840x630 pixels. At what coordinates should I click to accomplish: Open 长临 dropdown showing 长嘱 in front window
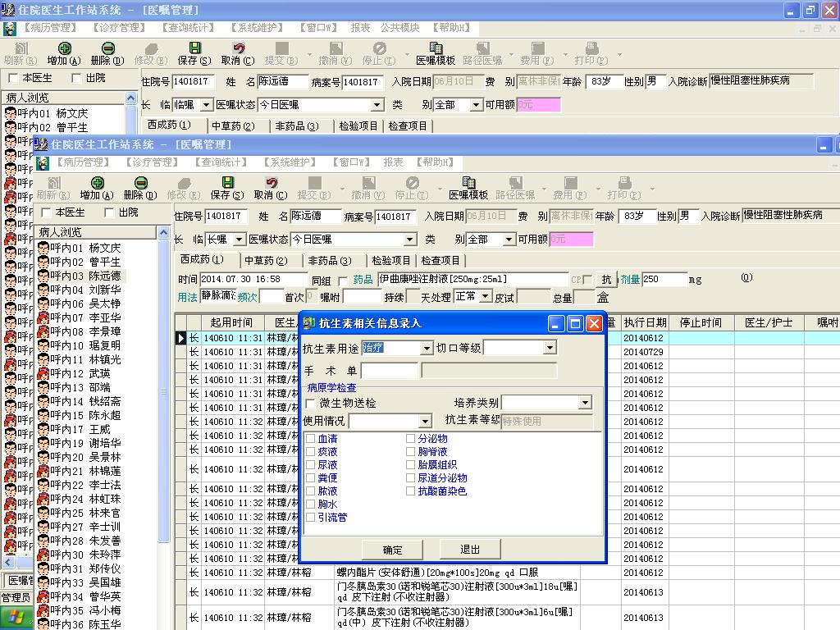tap(239, 240)
